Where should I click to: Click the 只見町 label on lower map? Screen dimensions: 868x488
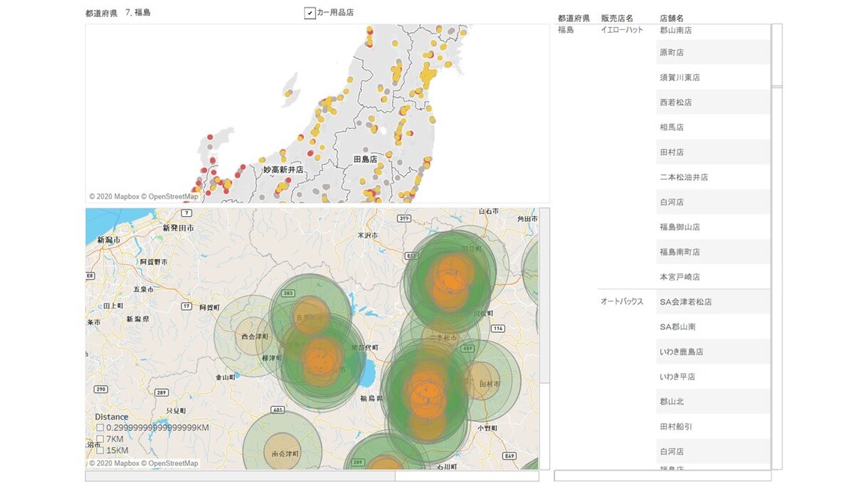176,411
